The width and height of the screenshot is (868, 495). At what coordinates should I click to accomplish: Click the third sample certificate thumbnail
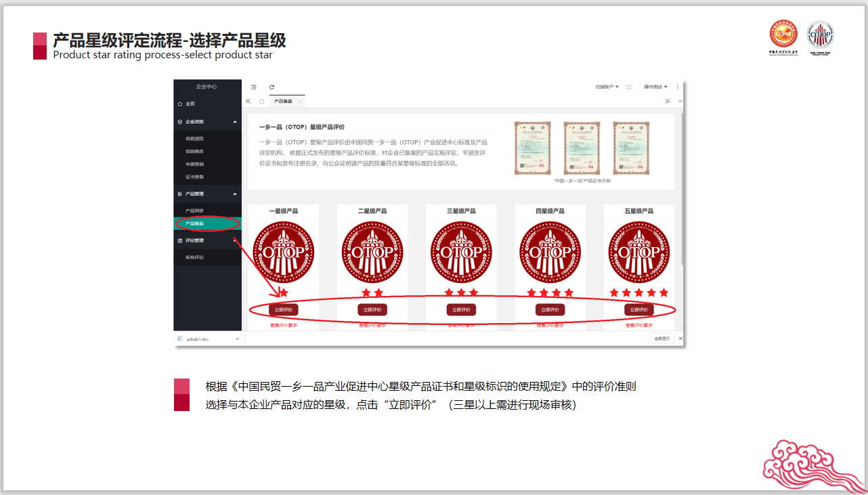tap(631, 148)
